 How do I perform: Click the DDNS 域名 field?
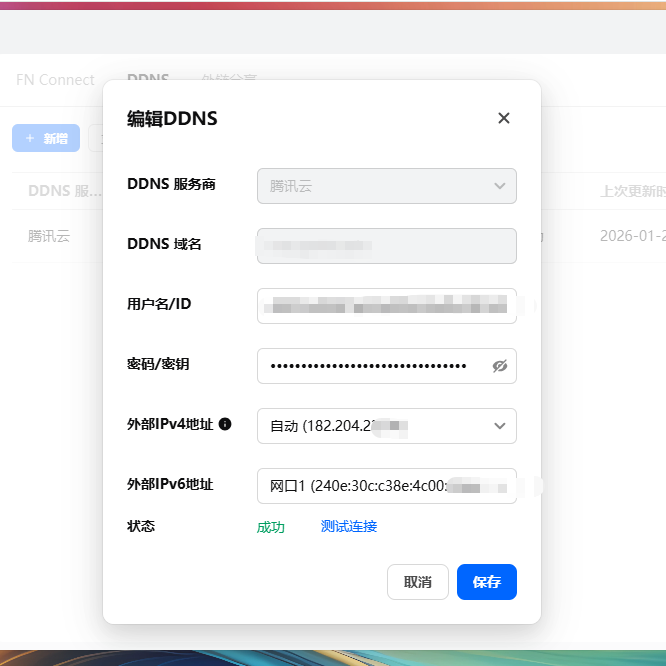(x=387, y=246)
